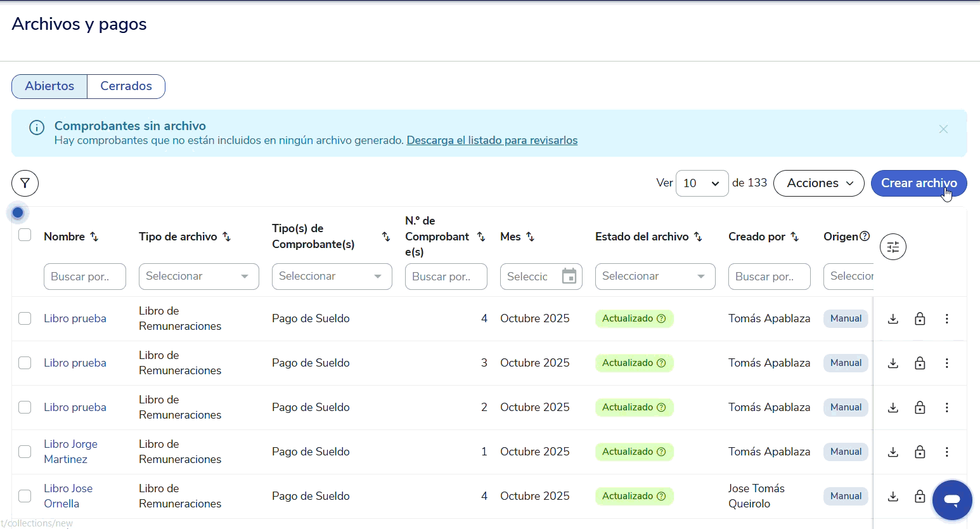Click help icon on first Actualizado badge
Image resolution: width=980 pixels, height=529 pixels.
point(661,318)
